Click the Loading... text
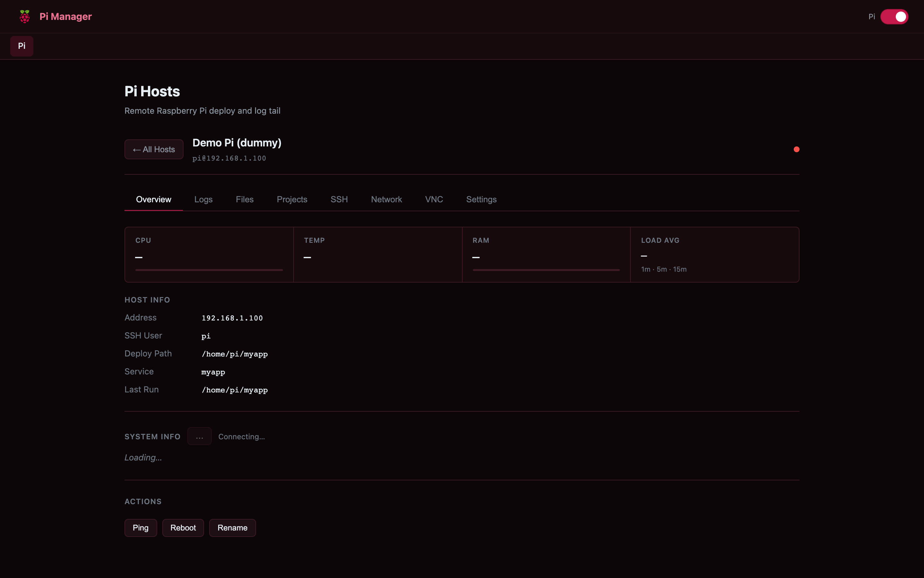924x578 pixels. pos(143,458)
